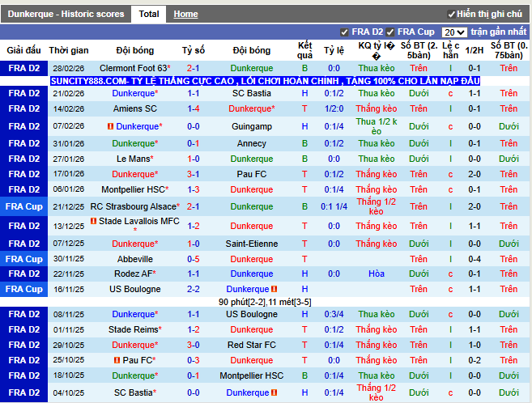This screenshot has height=403, width=532.
Task: Click red card icon beside Dunkerque on 07/02/26
Action: [x=110, y=127]
